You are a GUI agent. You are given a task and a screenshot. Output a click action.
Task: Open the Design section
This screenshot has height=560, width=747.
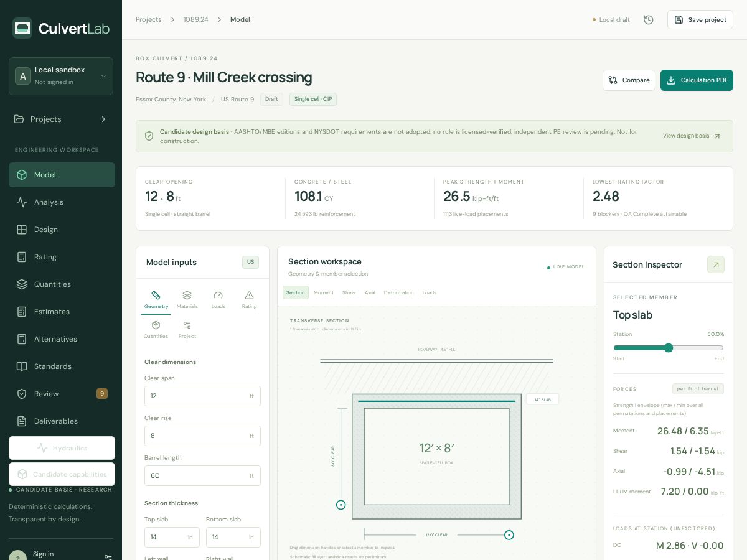tap(62, 230)
